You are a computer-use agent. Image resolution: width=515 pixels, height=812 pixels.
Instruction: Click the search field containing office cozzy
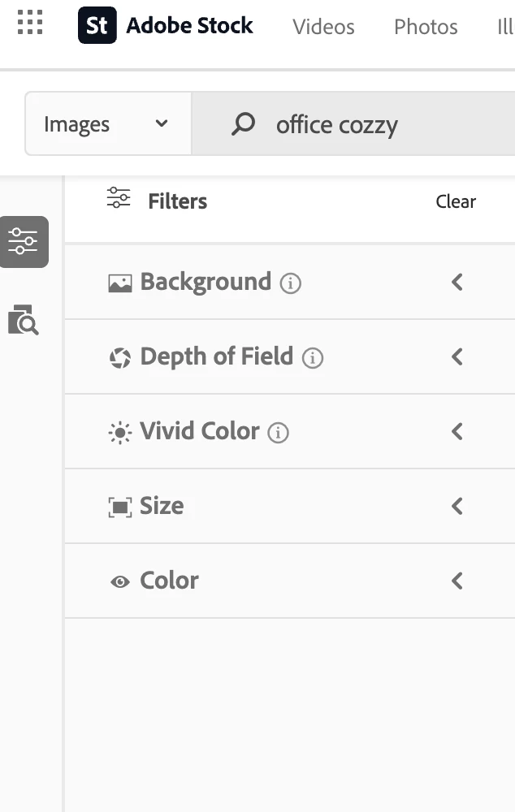366,125
